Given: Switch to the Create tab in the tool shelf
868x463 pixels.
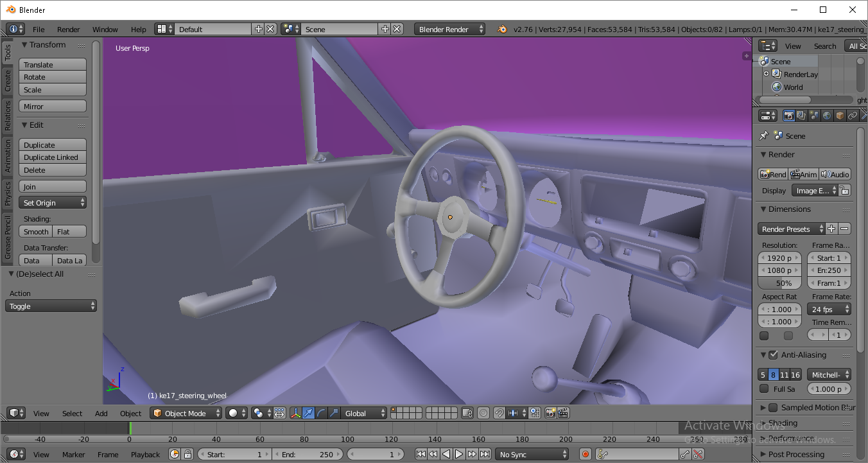Looking at the screenshot, I should click(x=8, y=81).
